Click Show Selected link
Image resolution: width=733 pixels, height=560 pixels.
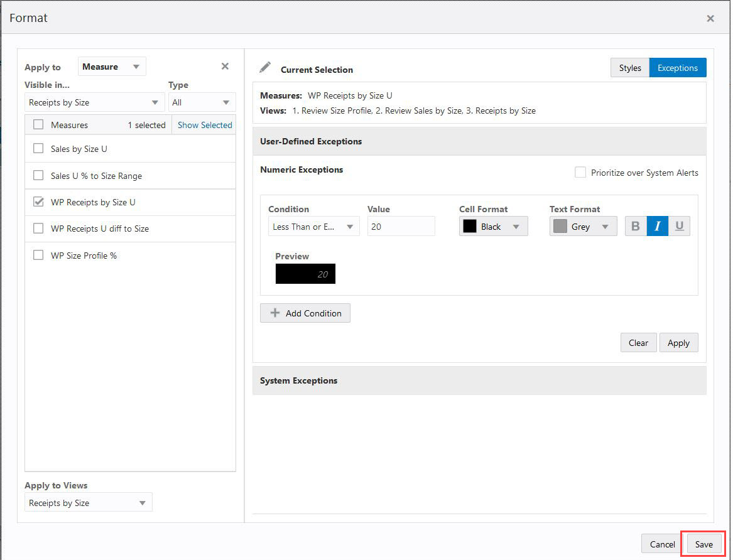[x=205, y=125]
